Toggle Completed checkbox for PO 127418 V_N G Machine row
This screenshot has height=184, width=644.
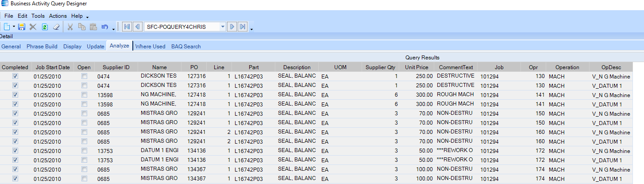[15, 95]
